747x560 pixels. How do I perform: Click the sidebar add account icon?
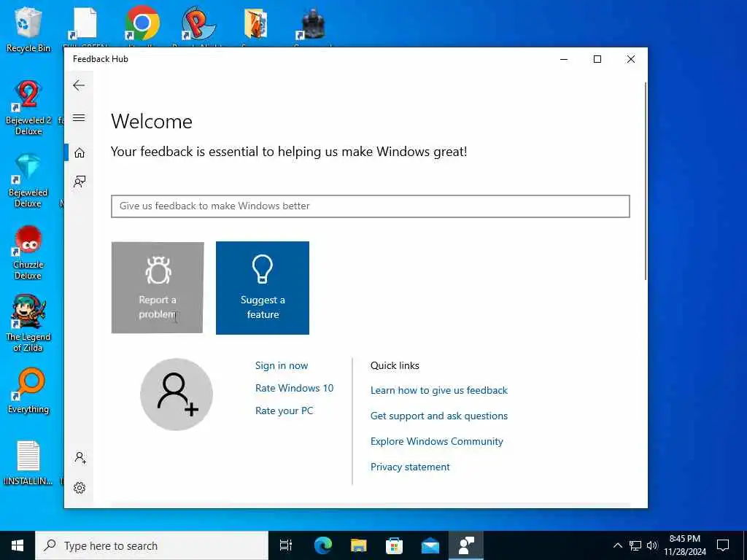point(80,458)
